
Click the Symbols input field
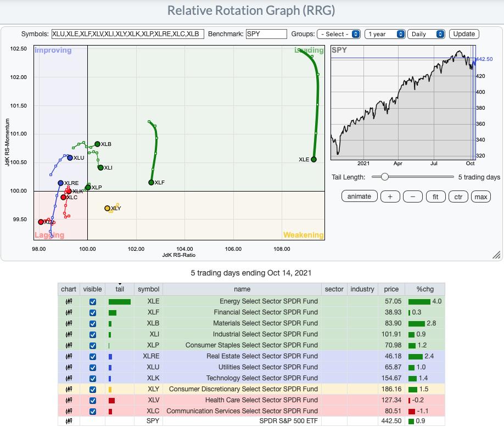[x=127, y=34]
